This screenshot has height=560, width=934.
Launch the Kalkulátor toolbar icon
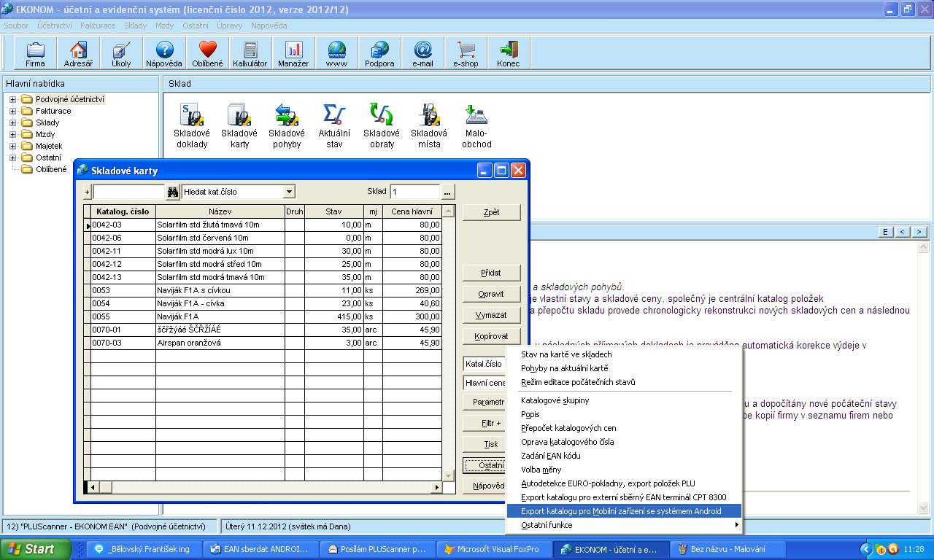pyautogui.click(x=250, y=54)
